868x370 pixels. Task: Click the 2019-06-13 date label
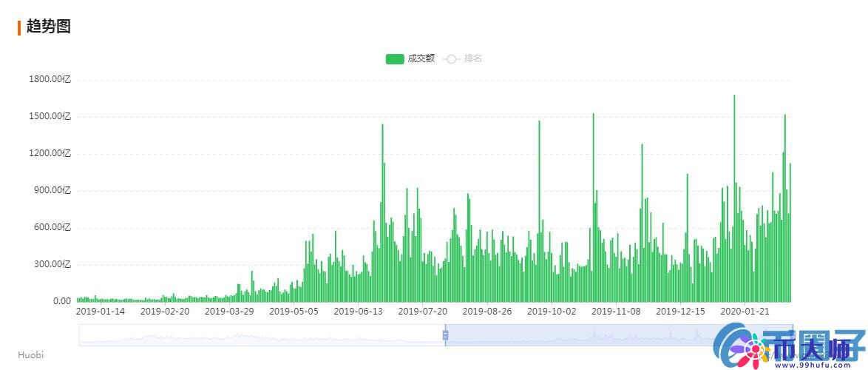coord(358,312)
